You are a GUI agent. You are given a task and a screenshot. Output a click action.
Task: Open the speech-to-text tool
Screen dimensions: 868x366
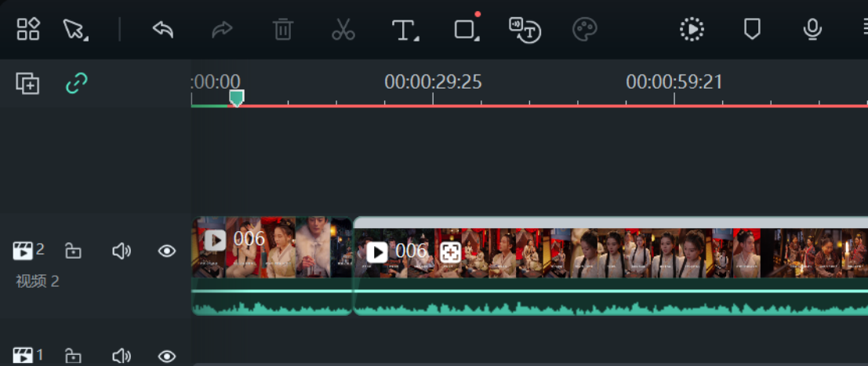coord(525,30)
